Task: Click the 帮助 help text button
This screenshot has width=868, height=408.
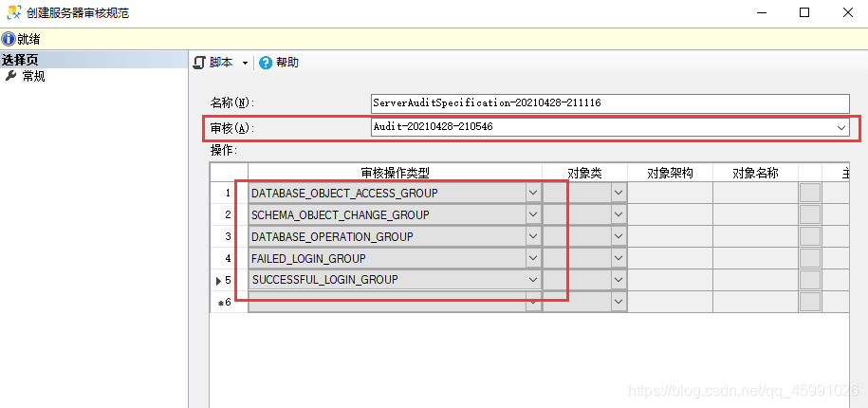Action: pos(287,63)
